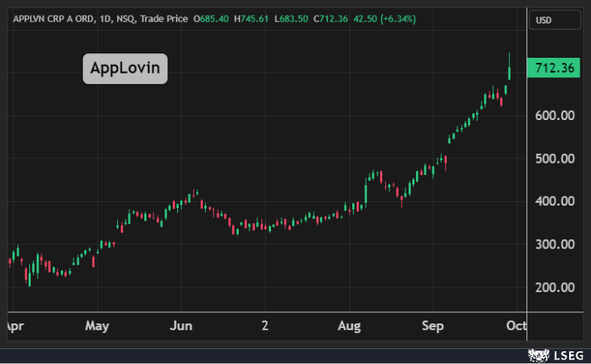Open the USD currency selector
591x364 pixels.
[x=554, y=20]
